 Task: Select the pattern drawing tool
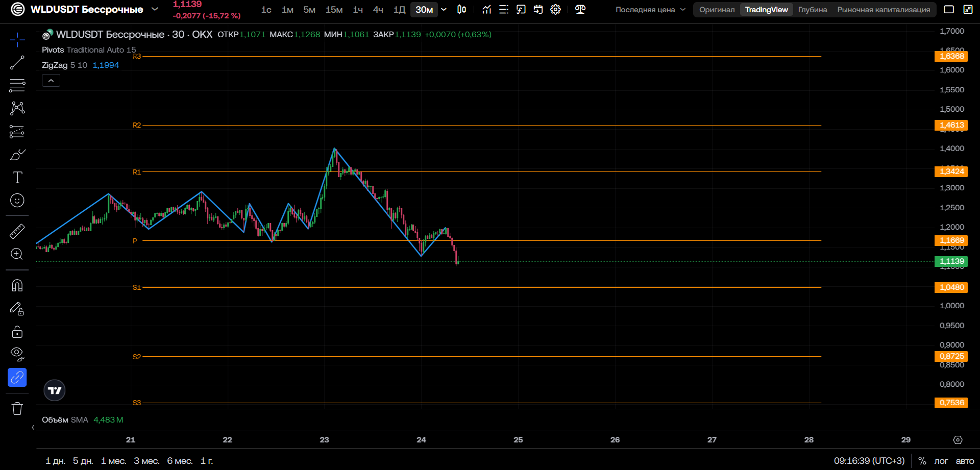(x=17, y=108)
